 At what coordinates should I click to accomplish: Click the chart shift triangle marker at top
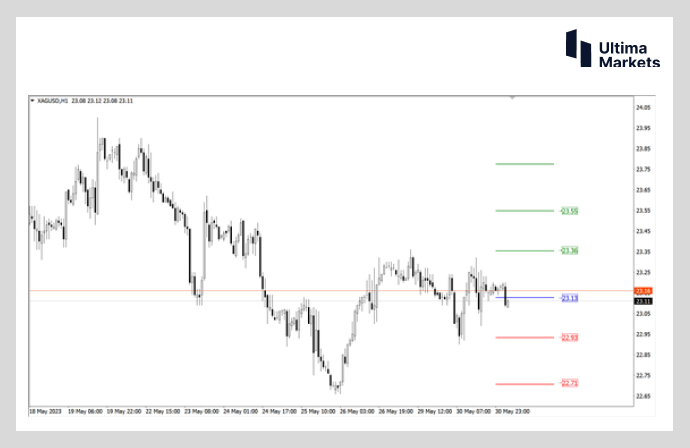pos(512,97)
